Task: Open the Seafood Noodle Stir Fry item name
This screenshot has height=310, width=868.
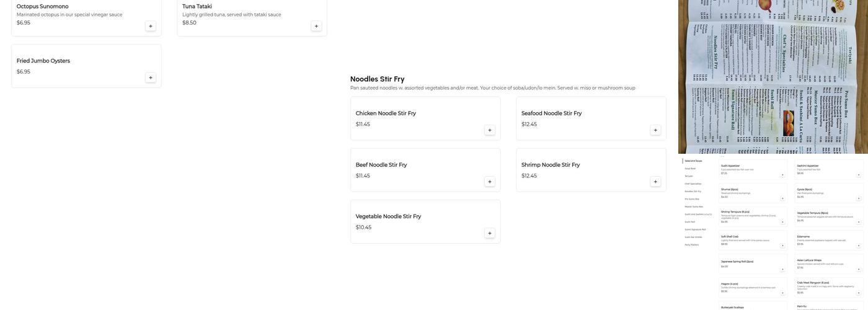Action: [x=551, y=113]
